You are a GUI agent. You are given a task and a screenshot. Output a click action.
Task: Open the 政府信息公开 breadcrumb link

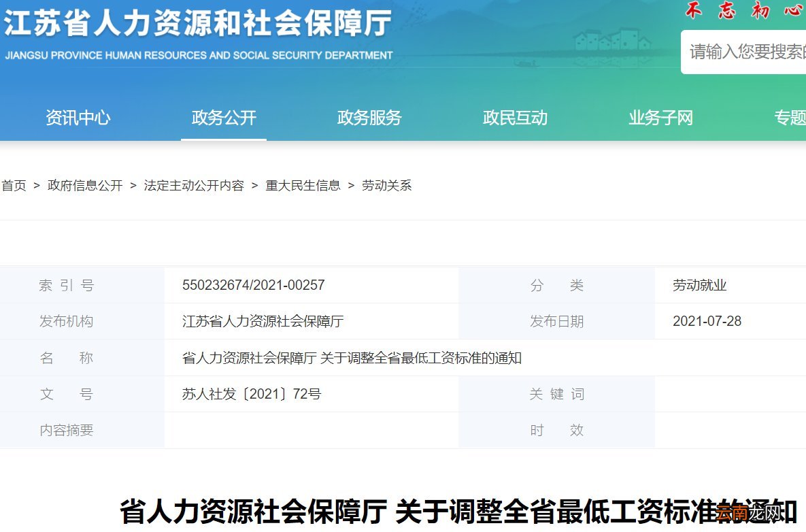(85, 185)
